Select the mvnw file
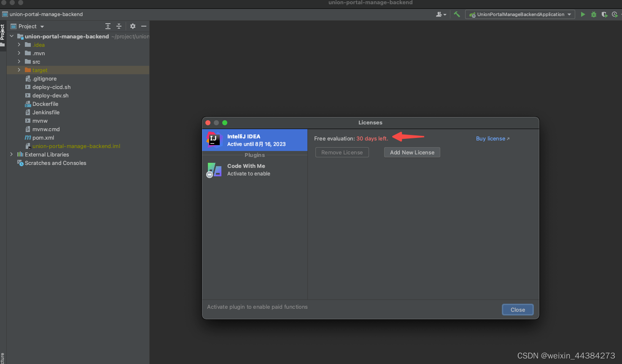This screenshot has width=622, height=364. [40, 121]
